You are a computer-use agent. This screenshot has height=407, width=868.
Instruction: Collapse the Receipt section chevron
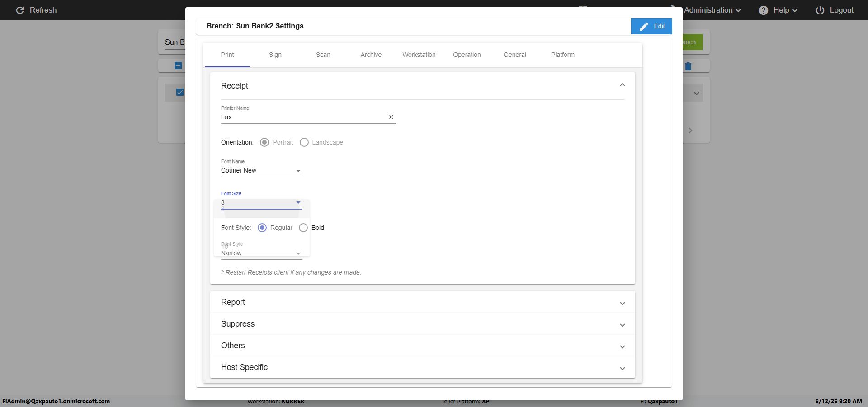click(x=622, y=85)
